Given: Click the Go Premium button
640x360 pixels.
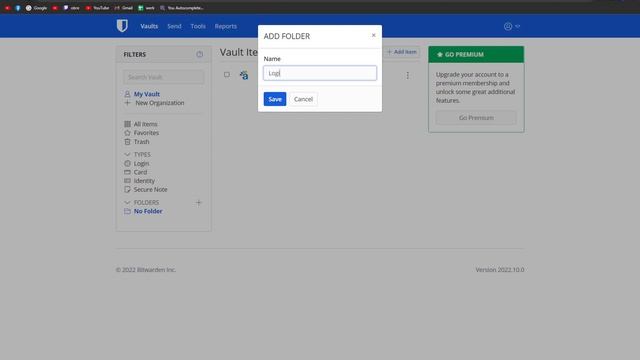Looking at the screenshot, I should pyautogui.click(x=476, y=118).
